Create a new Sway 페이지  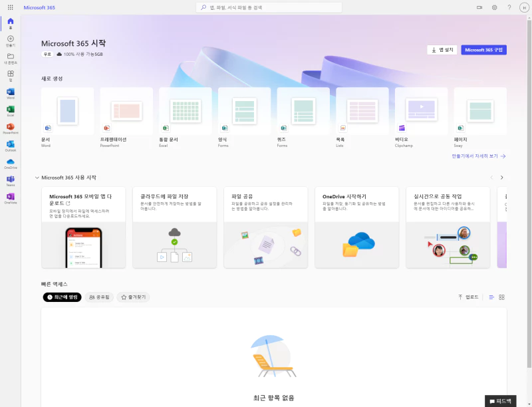[x=480, y=117]
